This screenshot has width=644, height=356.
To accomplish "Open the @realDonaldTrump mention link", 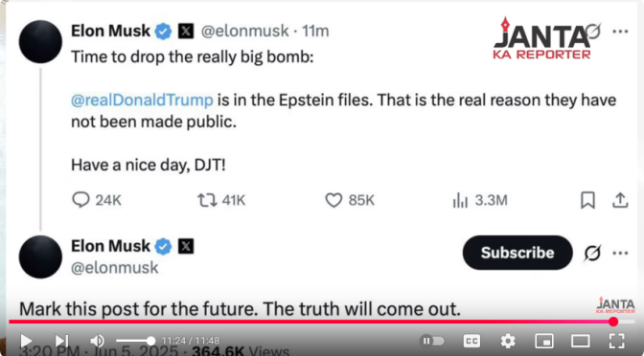I will click(x=142, y=100).
